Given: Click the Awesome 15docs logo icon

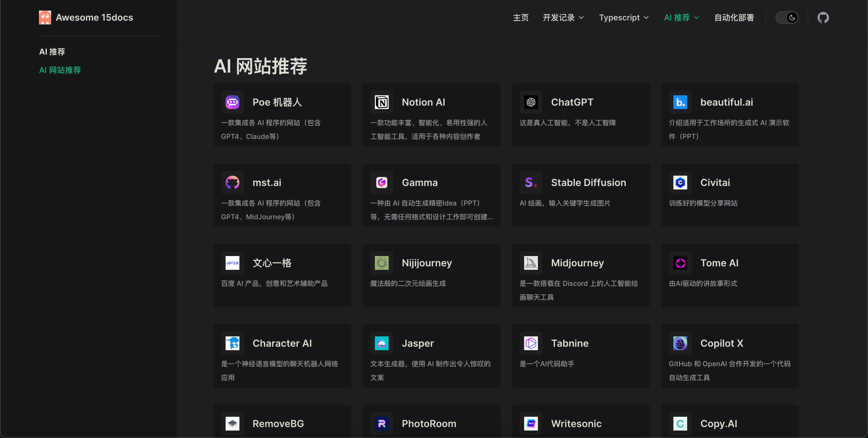Looking at the screenshot, I should coord(45,18).
